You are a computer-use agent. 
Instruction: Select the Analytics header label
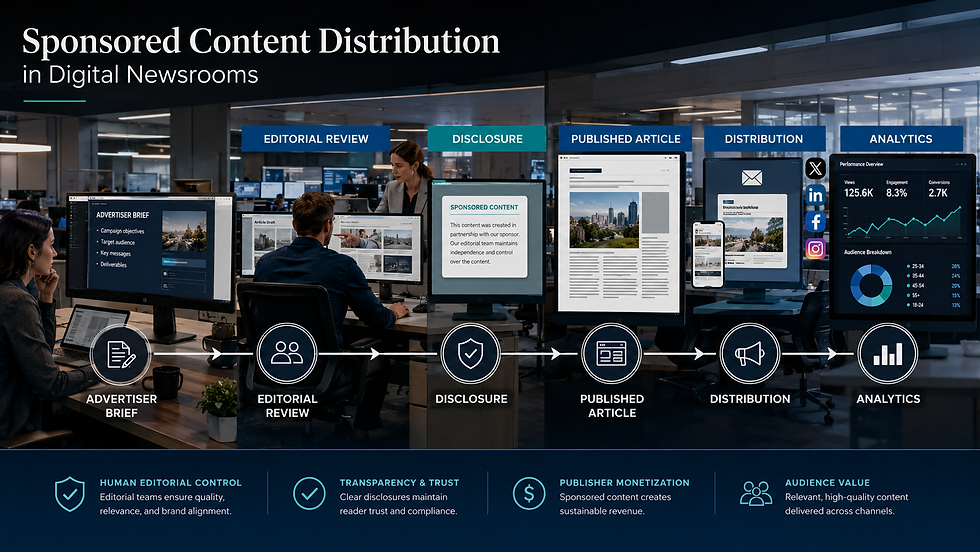(x=901, y=139)
